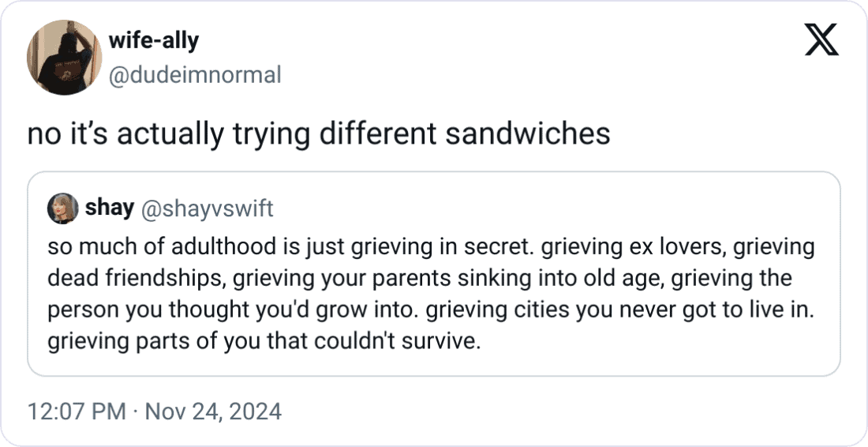This screenshot has height=447, width=868.
Task: Click the phrase "sinking into old age"
Action: pos(559,279)
